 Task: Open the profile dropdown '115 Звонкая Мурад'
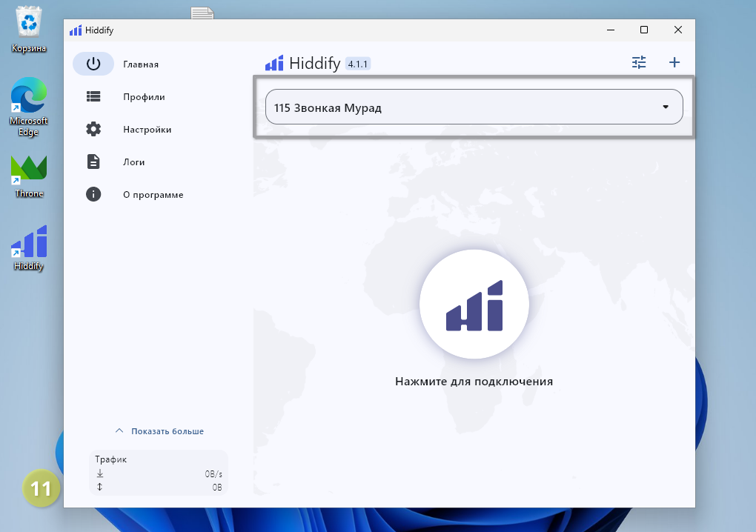tap(474, 107)
